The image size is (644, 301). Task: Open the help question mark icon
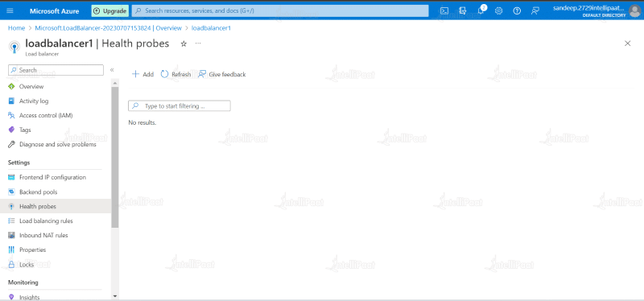pos(517,11)
